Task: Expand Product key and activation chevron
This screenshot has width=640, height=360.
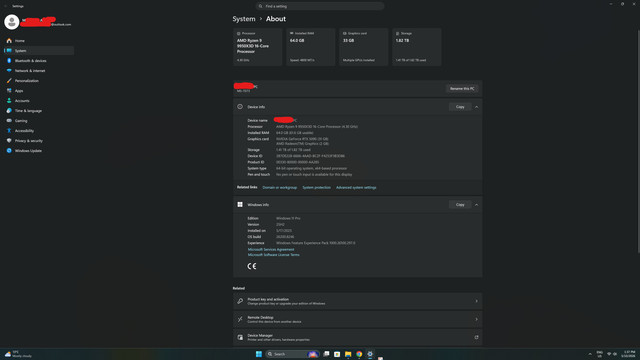Action: click(x=476, y=301)
